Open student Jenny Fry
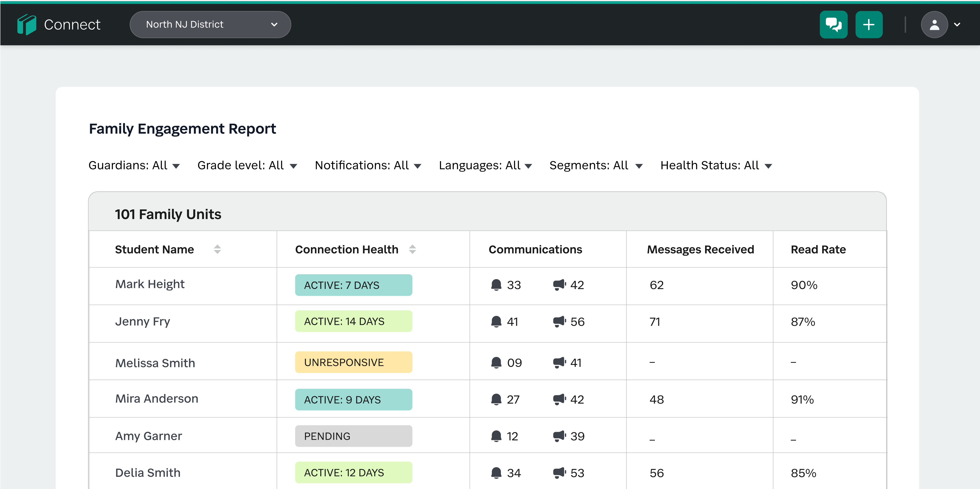The image size is (980, 489). point(143,322)
